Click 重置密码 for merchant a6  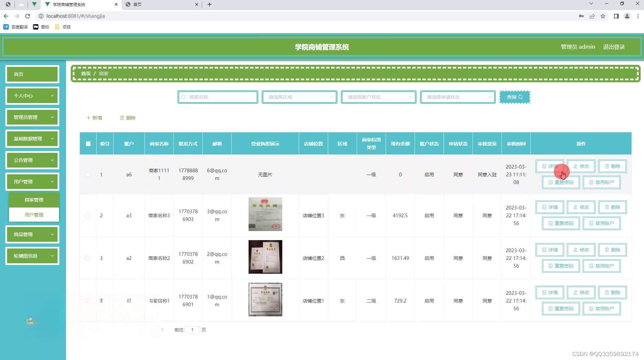point(561,182)
